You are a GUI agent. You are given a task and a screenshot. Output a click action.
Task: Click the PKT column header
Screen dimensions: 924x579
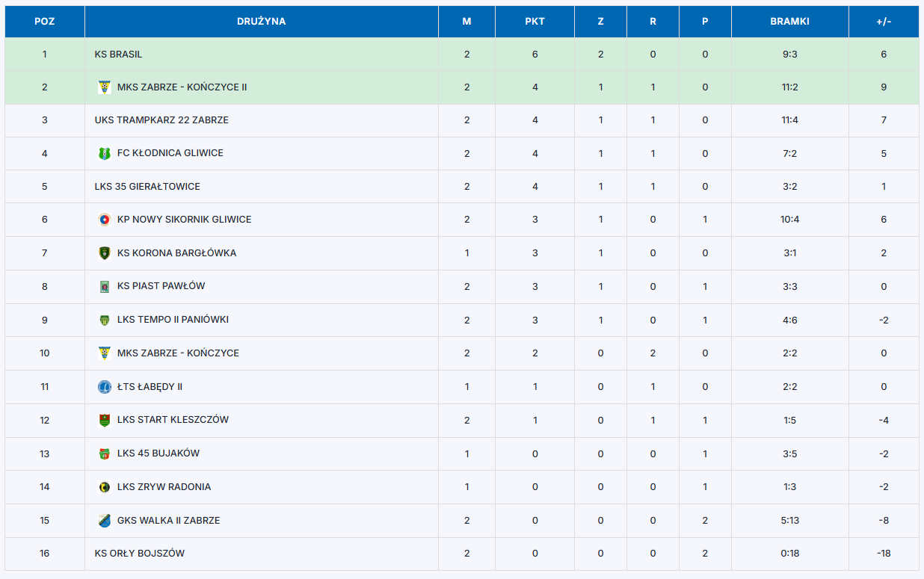click(x=535, y=22)
